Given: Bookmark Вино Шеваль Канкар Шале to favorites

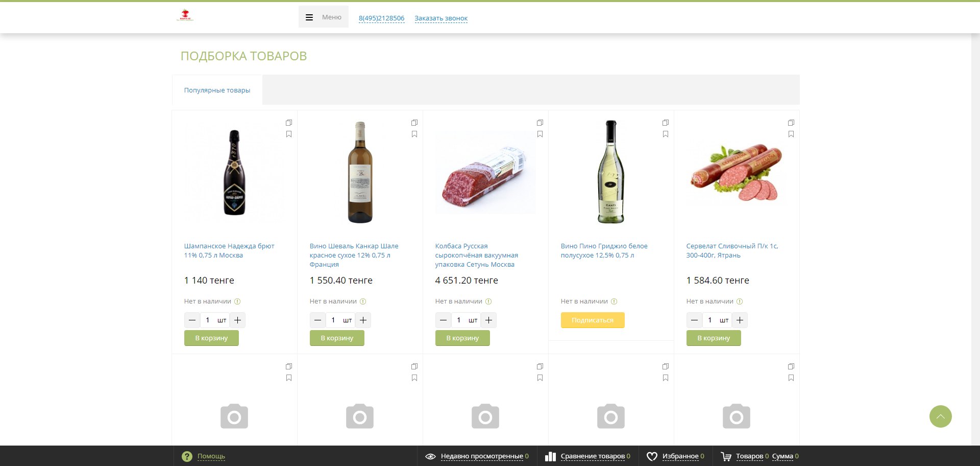Looking at the screenshot, I should pyautogui.click(x=414, y=134).
